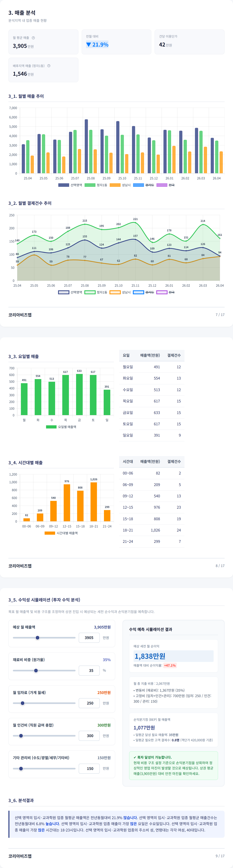
Task: Click the 25.08 선택영역 tallest bar in monthly chart
Action: tap(86, 146)
